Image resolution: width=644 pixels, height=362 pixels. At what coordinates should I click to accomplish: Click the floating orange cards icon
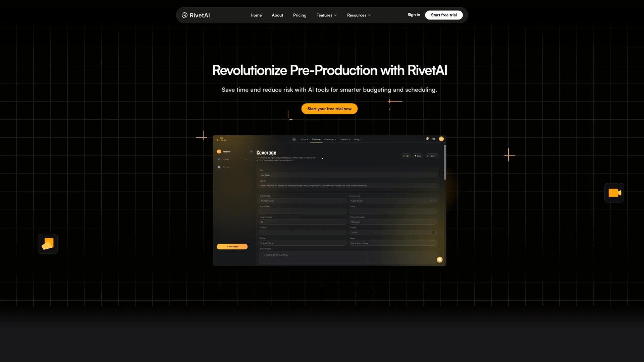48,244
